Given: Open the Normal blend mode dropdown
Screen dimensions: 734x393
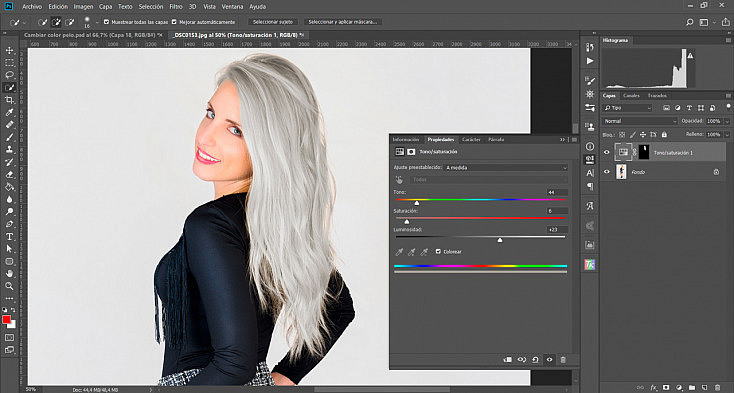Looking at the screenshot, I should 639,121.
